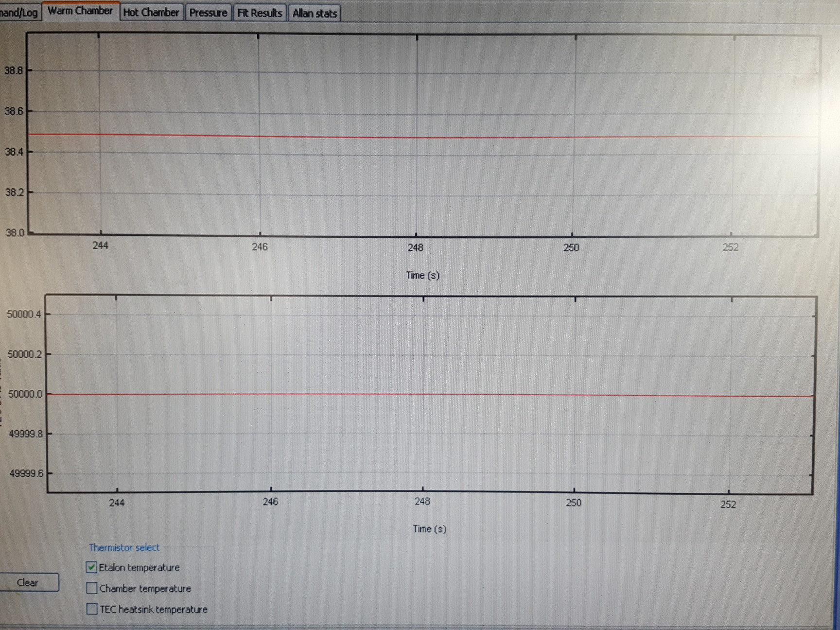This screenshot has height=630, width=840.
Task: Click the Thermistor select group label
Action: pyautogui.click(x=124, y=547)
